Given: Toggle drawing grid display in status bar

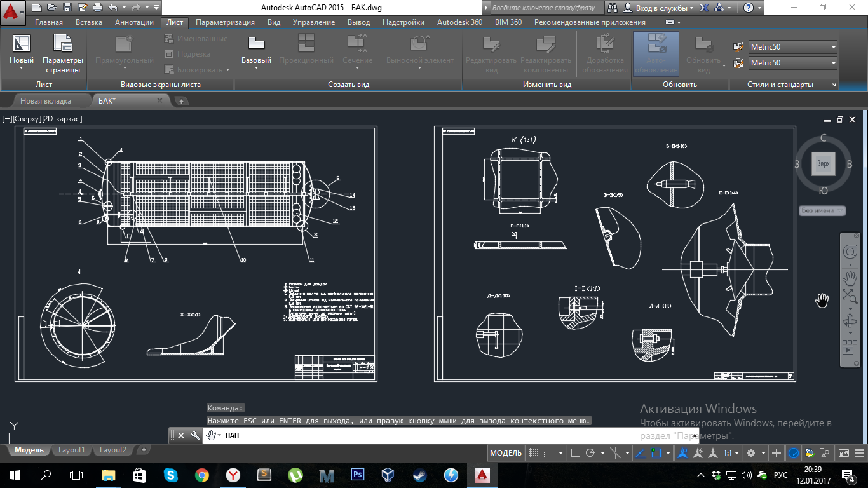Looking at the screenshot, I should pos(532,453).
